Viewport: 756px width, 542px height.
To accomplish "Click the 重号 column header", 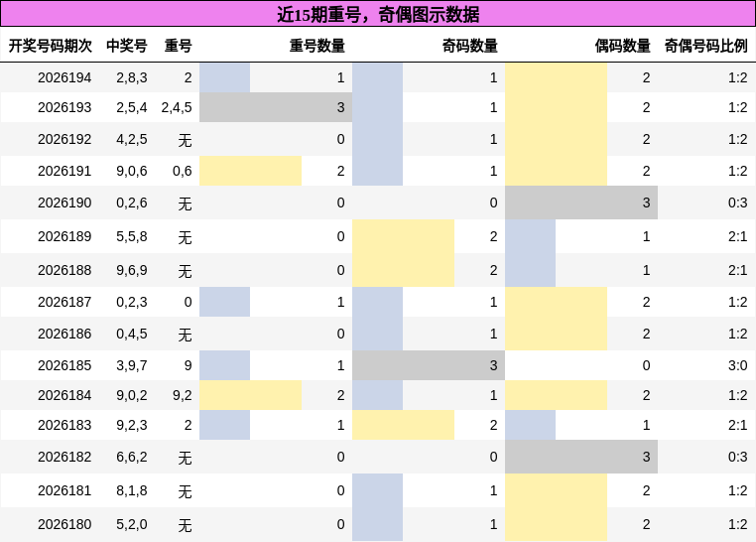I will point(179,46).
